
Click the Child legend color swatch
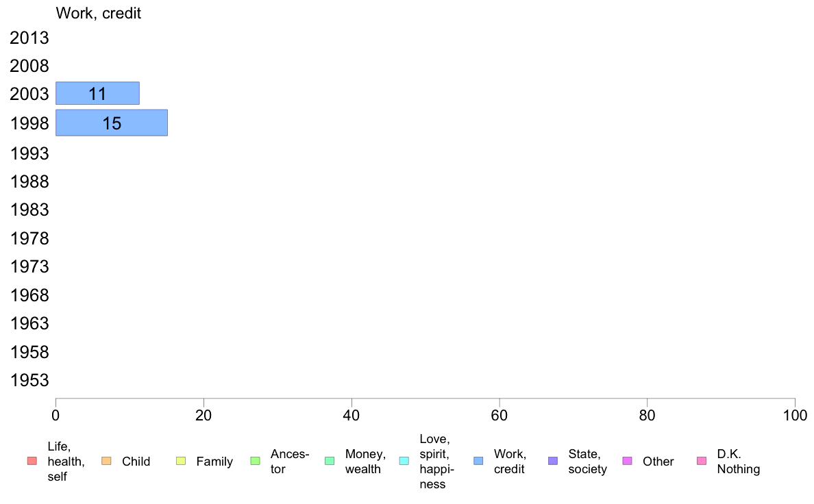106,461
